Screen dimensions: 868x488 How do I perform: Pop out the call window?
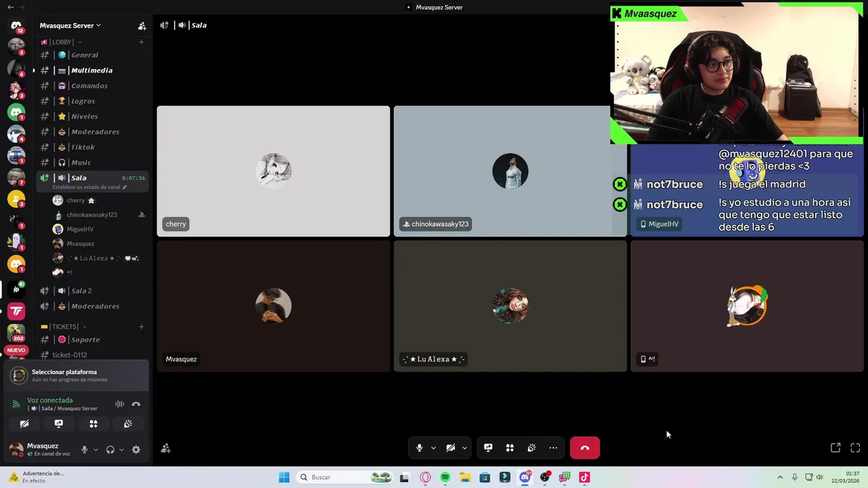pyautogui.click(x=835, y=448)
